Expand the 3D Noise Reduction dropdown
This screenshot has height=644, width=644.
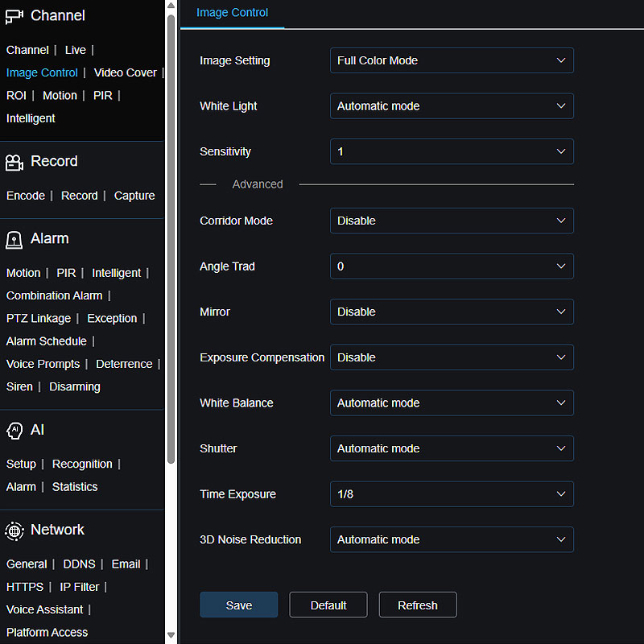point(452,539)
